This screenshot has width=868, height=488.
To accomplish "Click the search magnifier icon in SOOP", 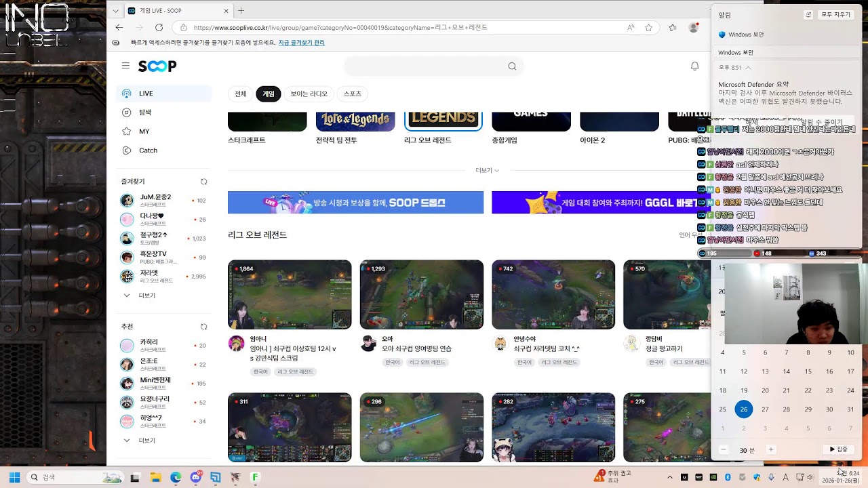I will [x=512, y=66].
